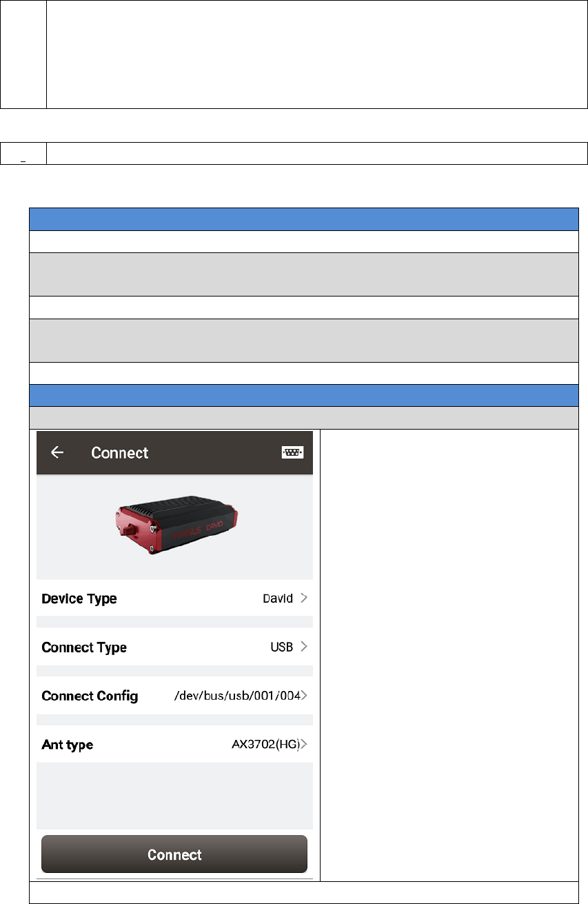Open the Ant type chevron arrow
The height and width of the screenshot is (904, 588).
(304, 745)
